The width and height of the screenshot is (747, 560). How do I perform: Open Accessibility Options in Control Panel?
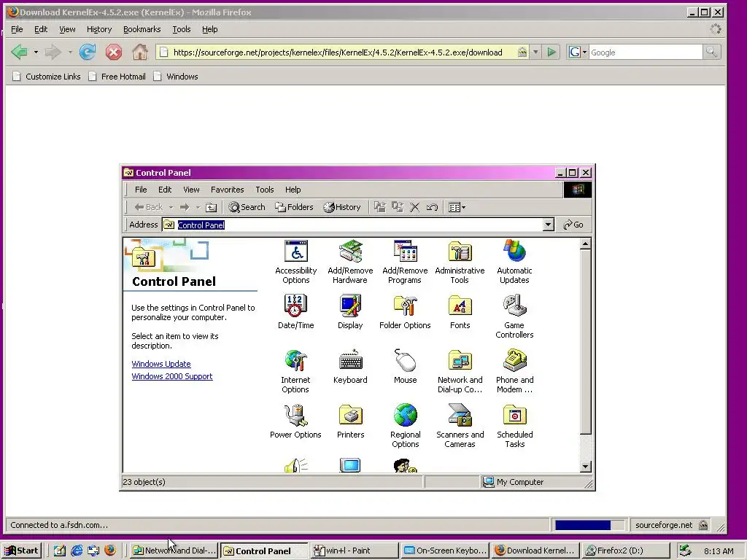296,262
